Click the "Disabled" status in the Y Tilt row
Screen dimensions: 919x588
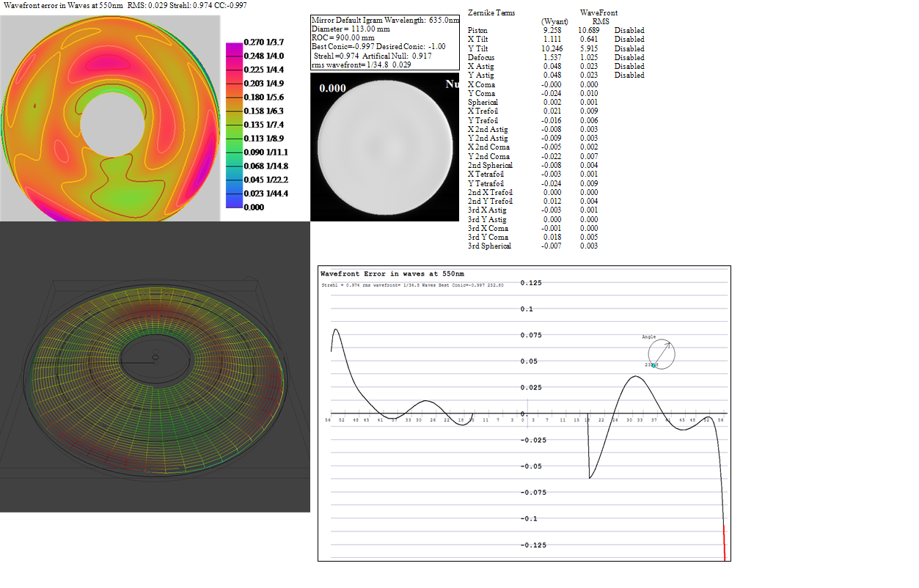coord(629,48)
